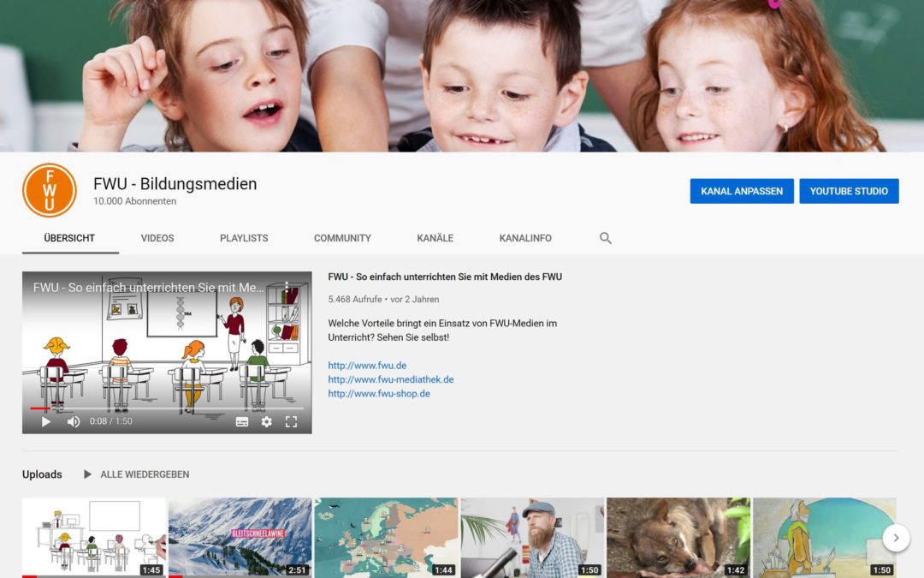Click the play button in video player
Screen dimensions: 924x578
tap(46, 421)
